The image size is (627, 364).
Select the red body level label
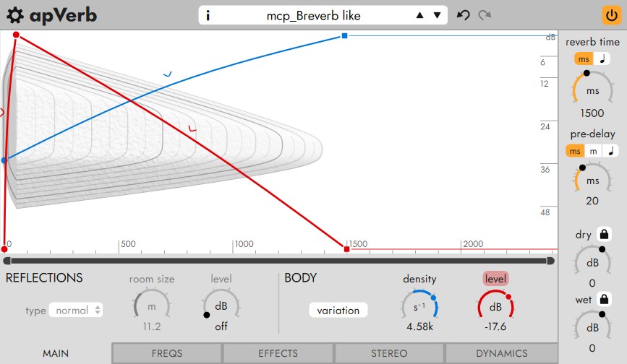(495, 278)
